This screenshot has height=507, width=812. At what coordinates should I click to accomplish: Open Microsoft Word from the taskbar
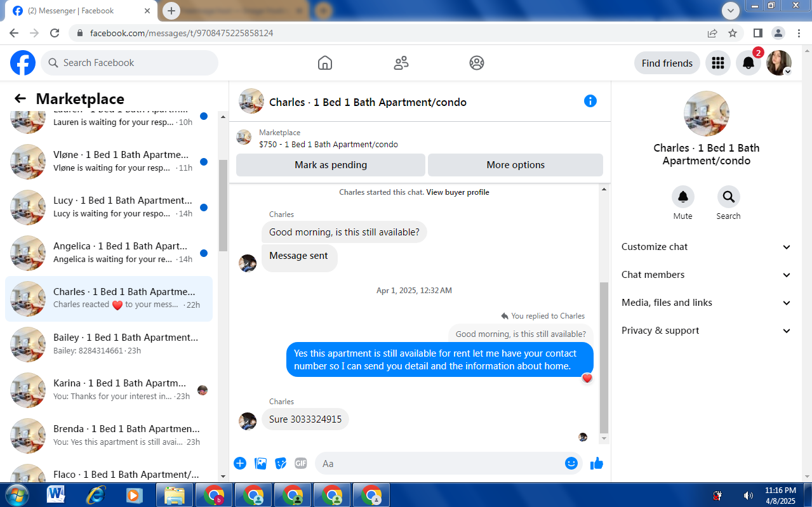click(56, 495)
